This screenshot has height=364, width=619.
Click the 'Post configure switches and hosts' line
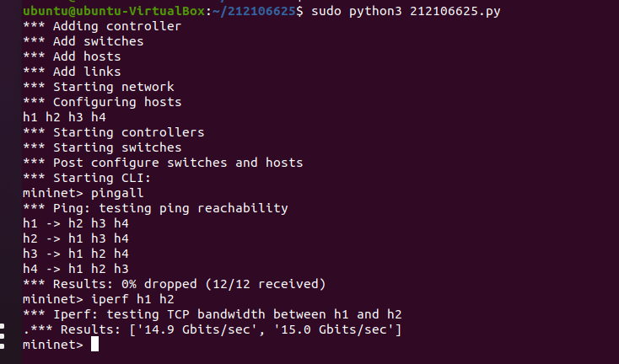tap(177, 163)
